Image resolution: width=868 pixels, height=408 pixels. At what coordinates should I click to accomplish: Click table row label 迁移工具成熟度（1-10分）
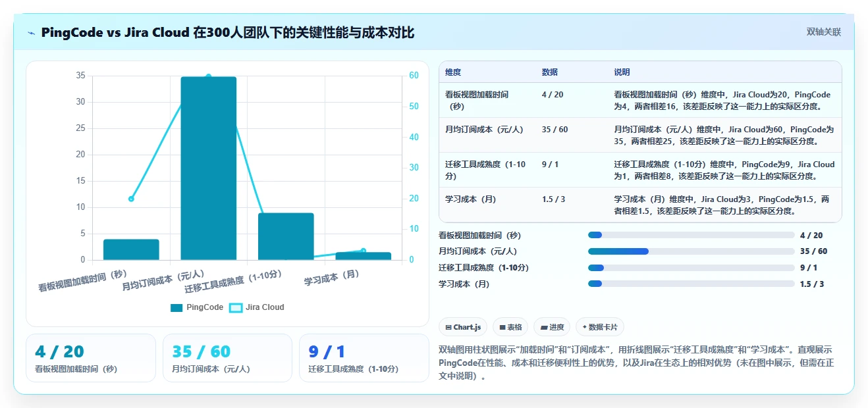485,170
